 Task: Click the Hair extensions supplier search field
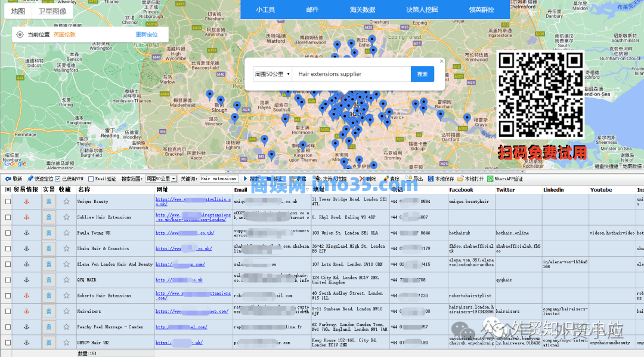point(352,74)
